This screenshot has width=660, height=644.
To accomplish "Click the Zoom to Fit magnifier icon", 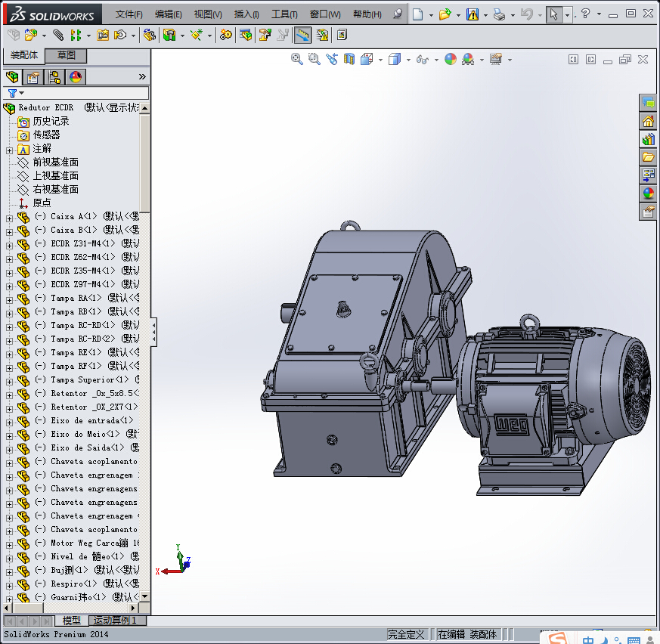I will click(297, 59).
